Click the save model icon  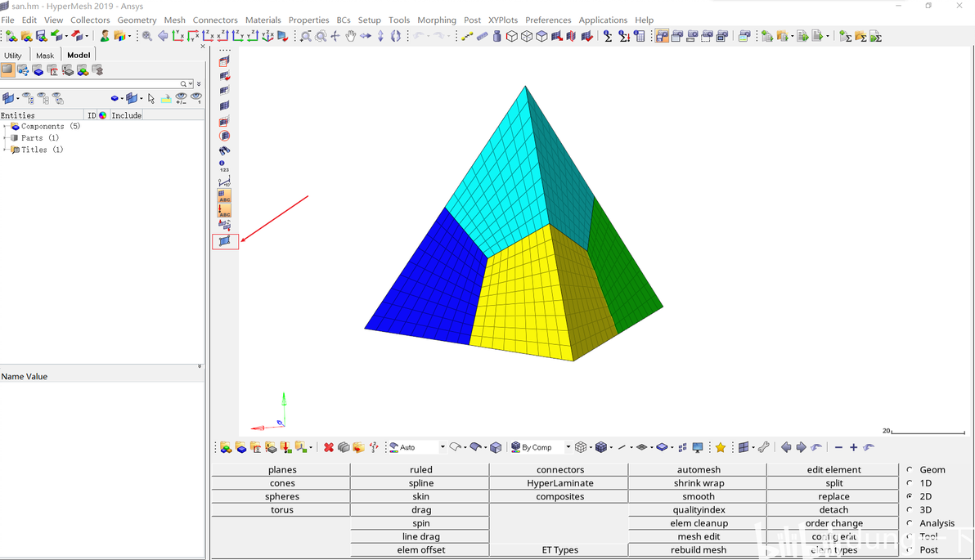coord(41,37)
